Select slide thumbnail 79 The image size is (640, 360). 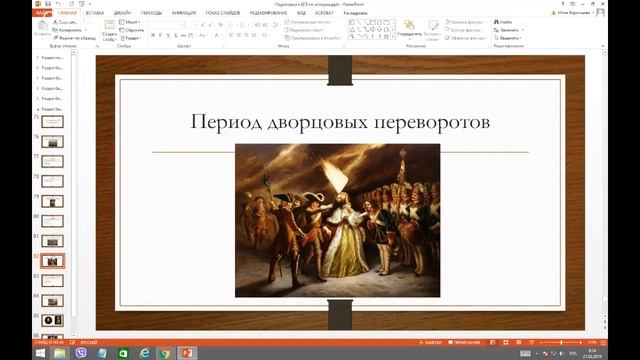[52, 201]
